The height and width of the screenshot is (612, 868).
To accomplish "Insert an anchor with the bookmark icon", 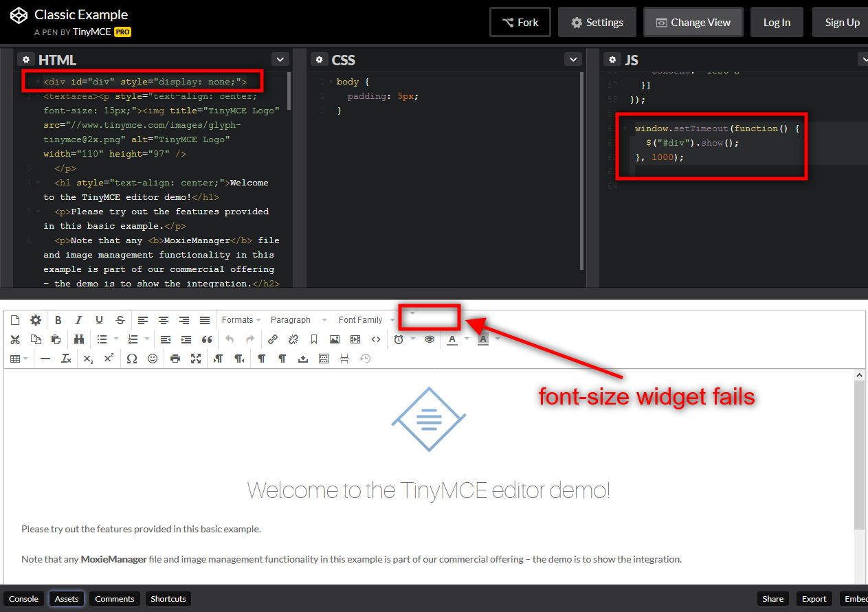I will point(314,339).
